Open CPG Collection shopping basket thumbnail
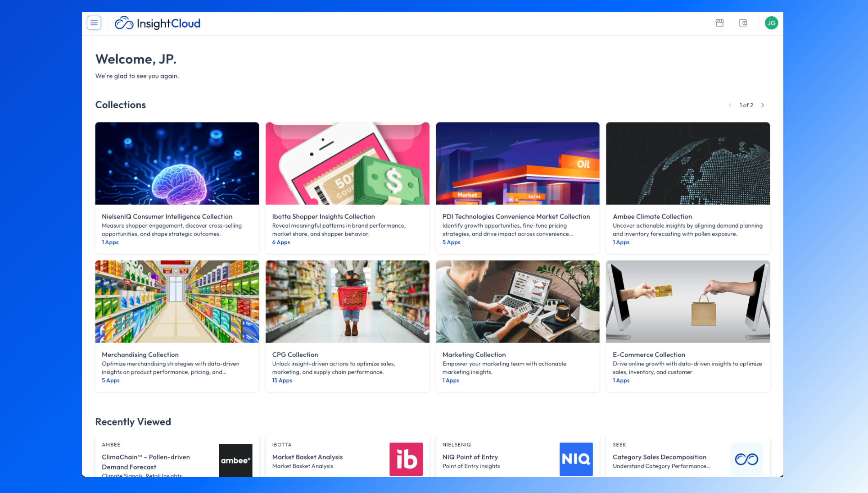Screen dimensions: 868x493 [x=348, y=301]
